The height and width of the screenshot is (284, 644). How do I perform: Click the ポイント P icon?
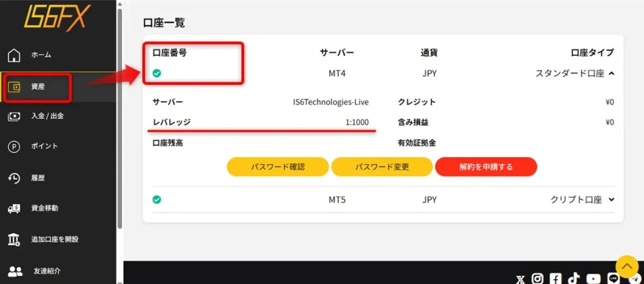click(14, 146)
